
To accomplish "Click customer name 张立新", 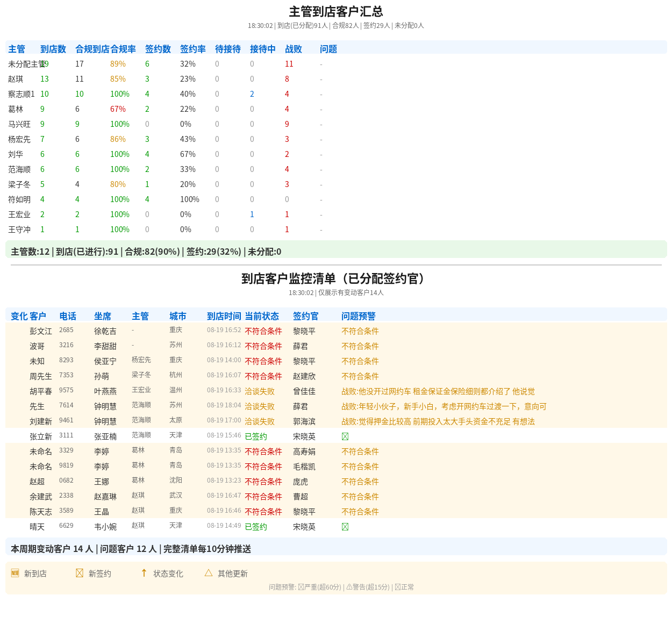I will pos(41,436).
